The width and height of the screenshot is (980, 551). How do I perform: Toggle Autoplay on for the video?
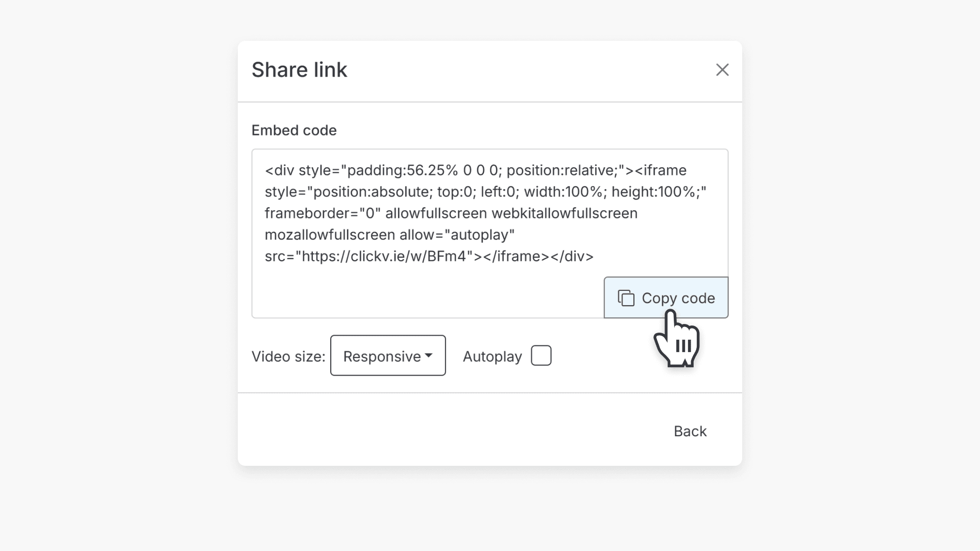coord(541,356)
